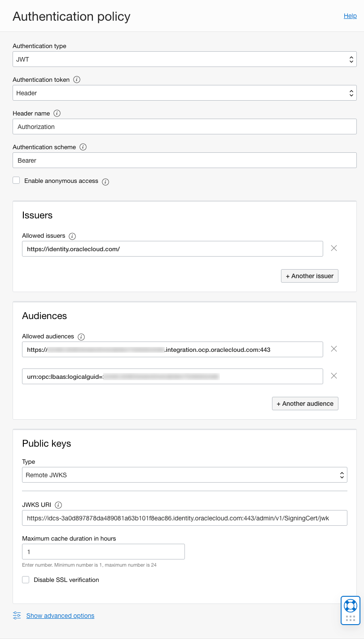
Task: Edit the Maximum cache duration field
Action: pos(103,551)
